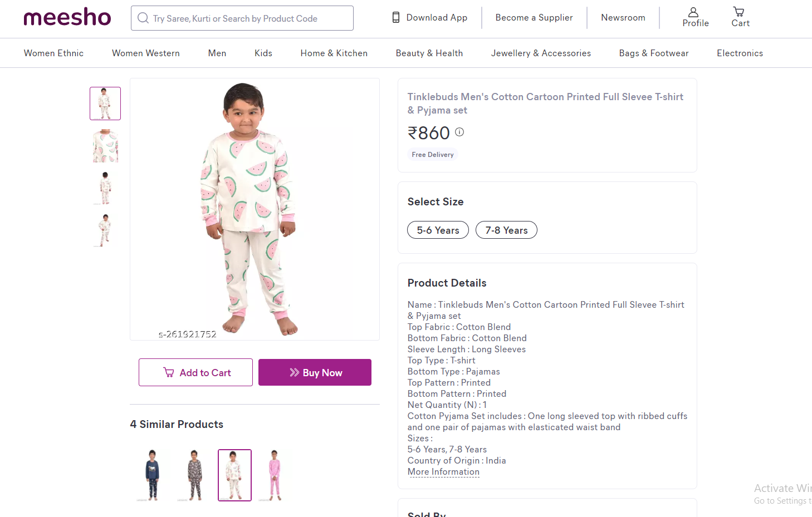
Task: Open the Kids menu
Action: [263, 53]
